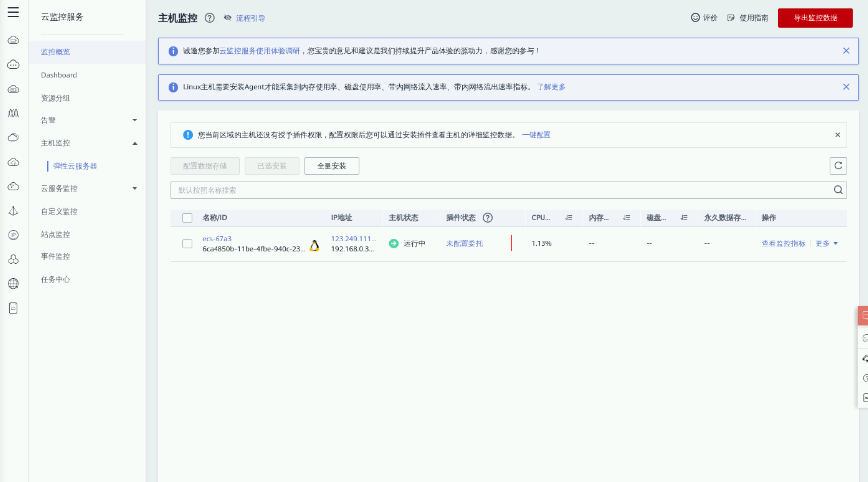The image size is (868, 482).
Task: Collapse the 主机监控 menu arrow
Action: 135,143
